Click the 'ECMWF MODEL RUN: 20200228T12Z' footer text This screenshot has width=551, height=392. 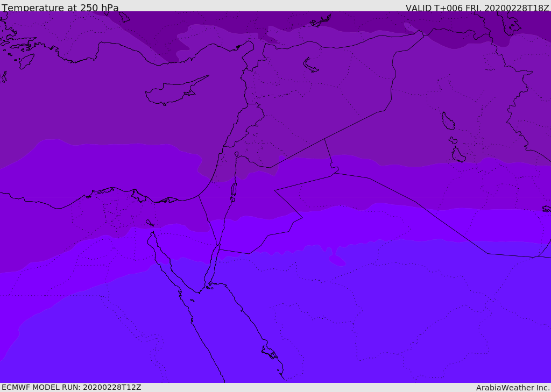pos(72,388)
